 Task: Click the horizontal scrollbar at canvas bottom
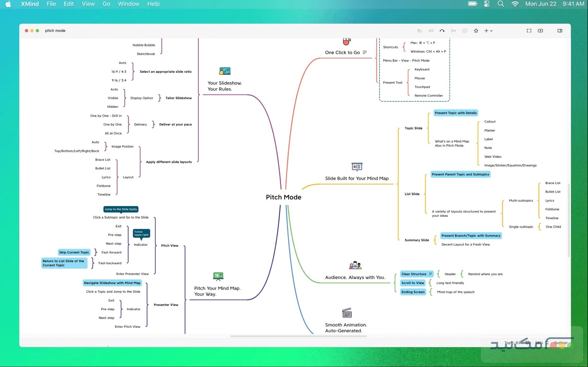click(x=298, y=336)
